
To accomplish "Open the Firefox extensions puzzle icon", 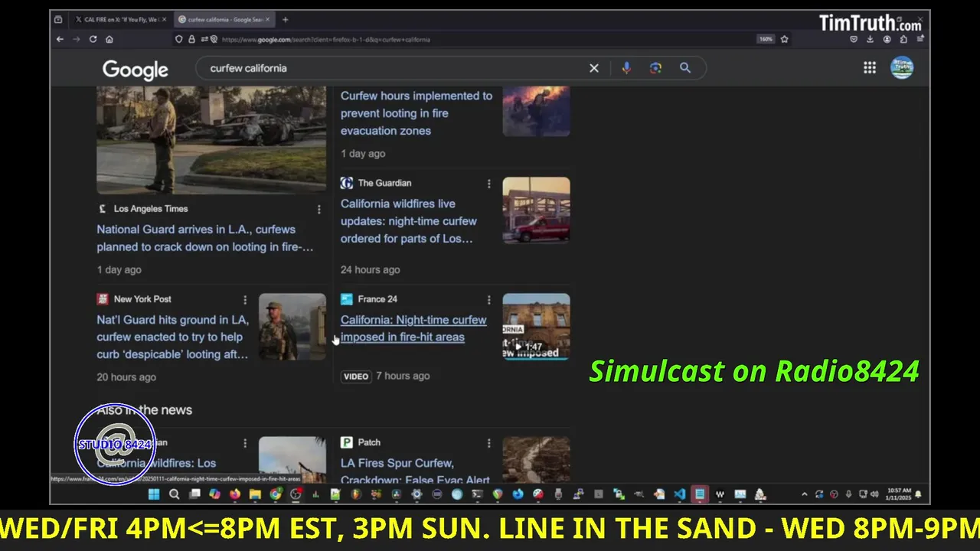I will [903, 39].
